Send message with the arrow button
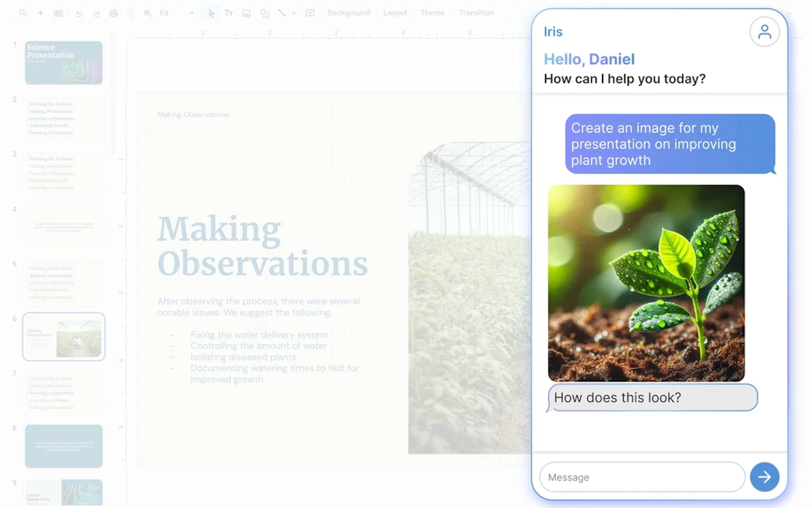This screenshot has width=812, height=508. [764, 477]
